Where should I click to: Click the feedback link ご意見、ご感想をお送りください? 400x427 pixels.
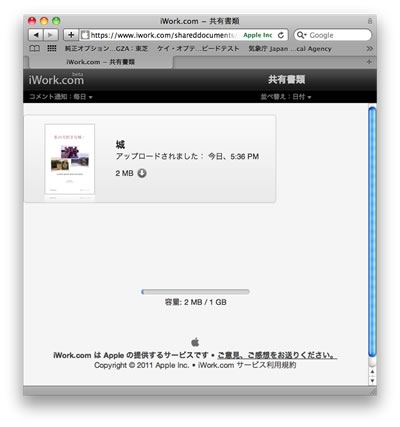[277, 355]
